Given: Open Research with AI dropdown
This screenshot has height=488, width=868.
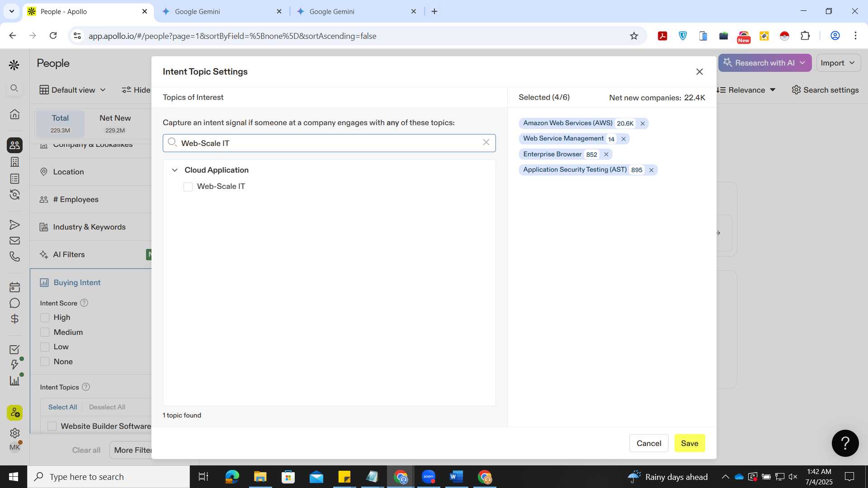Looking at the screenshot, I should point(765,63).
